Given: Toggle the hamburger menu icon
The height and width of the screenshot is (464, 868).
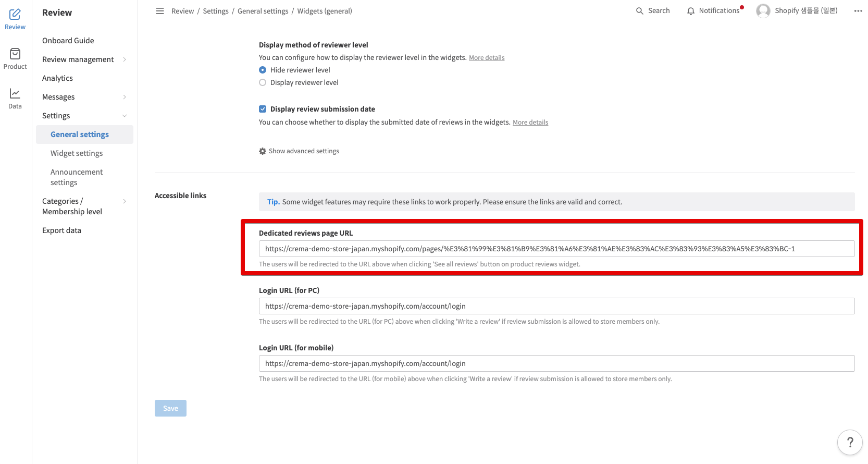Looking at the screenshot, I should (160, 11).
